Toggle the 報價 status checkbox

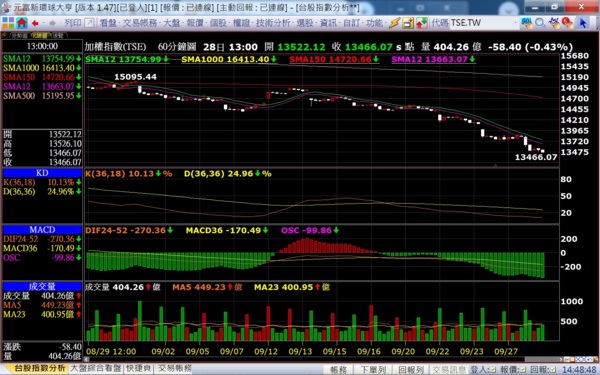pos(523,370)
